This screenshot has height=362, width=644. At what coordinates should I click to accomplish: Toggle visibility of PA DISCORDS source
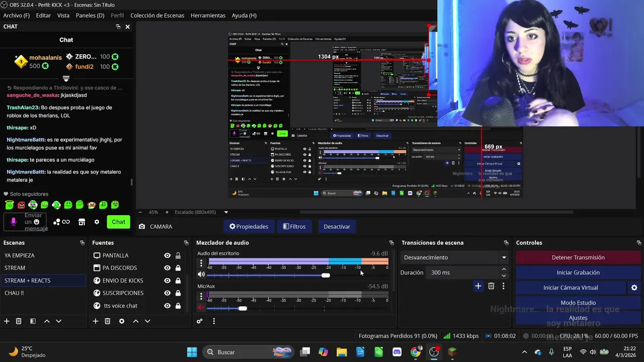(x=167, y=268)
